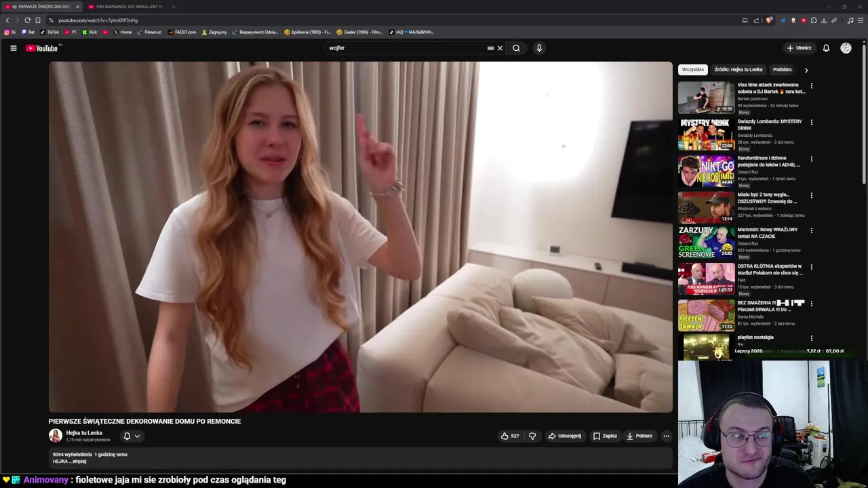The height and width of the screenshot is (488, 868).
Task: Share this page from the address bar
Action: pos(755,20)
